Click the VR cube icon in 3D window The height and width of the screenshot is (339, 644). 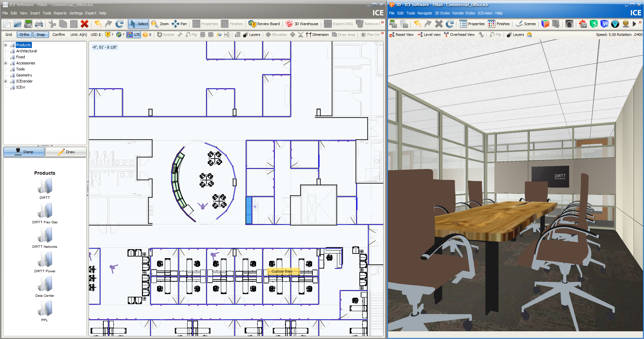(604, 24)
